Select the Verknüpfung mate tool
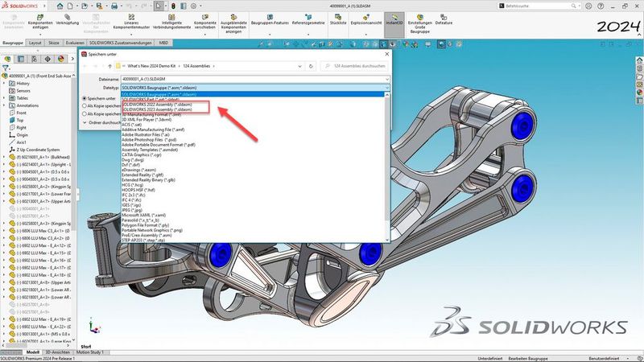644x362 pixels. [x=68, y=19]
